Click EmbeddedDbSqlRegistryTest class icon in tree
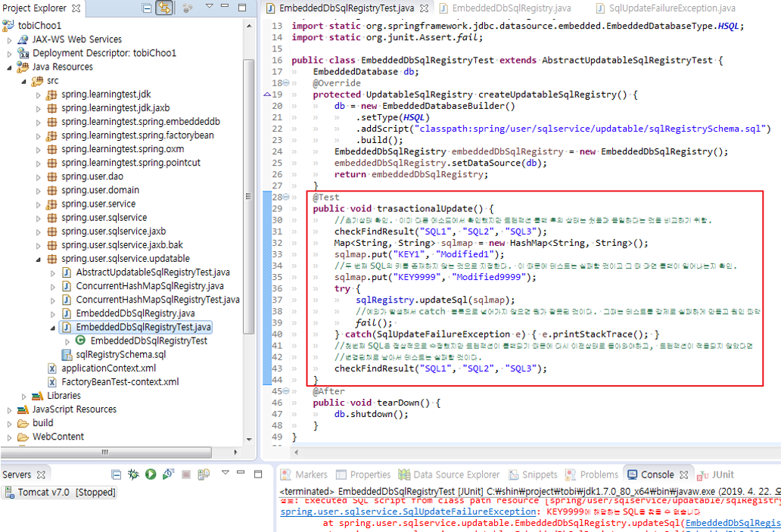 pos(80,341)
